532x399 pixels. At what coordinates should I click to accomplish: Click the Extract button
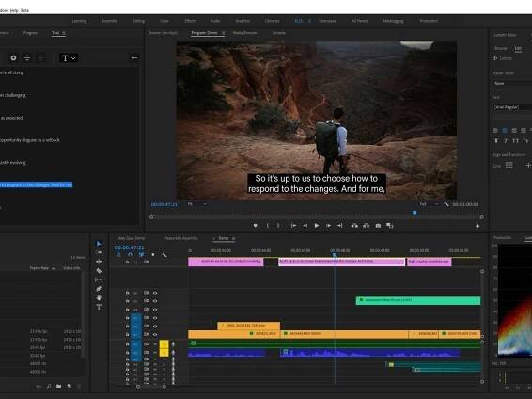click(x=366, y=226)
